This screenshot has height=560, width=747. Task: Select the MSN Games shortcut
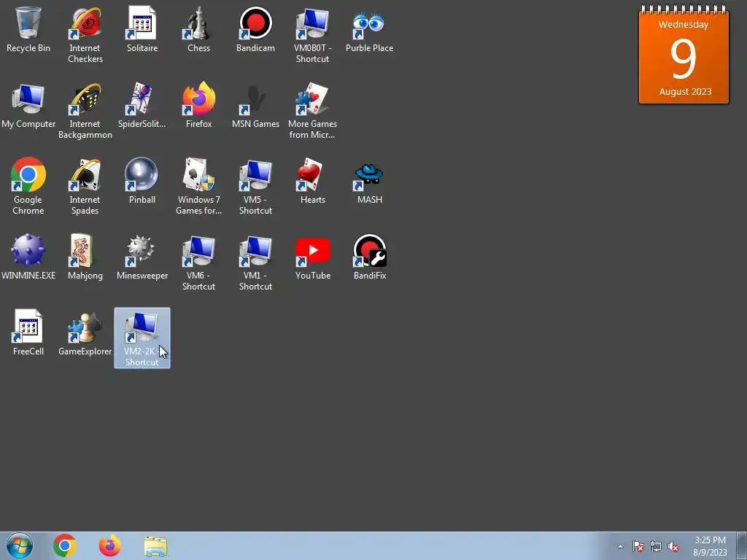[255, 106]
